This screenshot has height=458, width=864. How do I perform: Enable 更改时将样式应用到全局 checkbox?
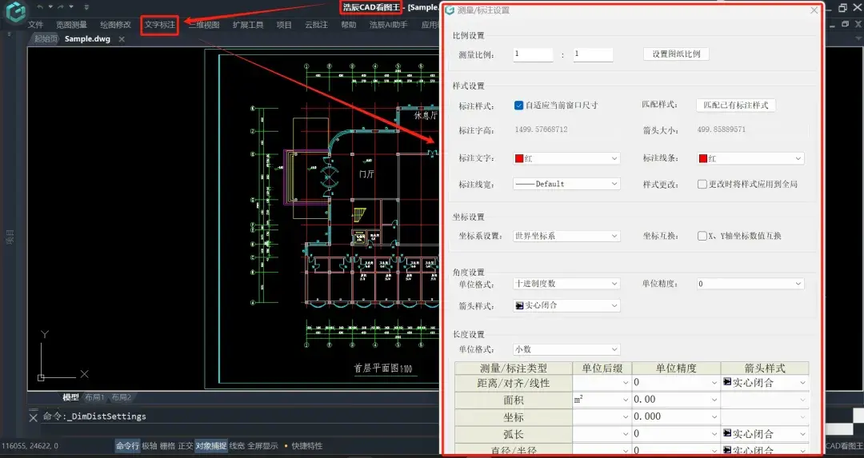[x=702, y=184]
